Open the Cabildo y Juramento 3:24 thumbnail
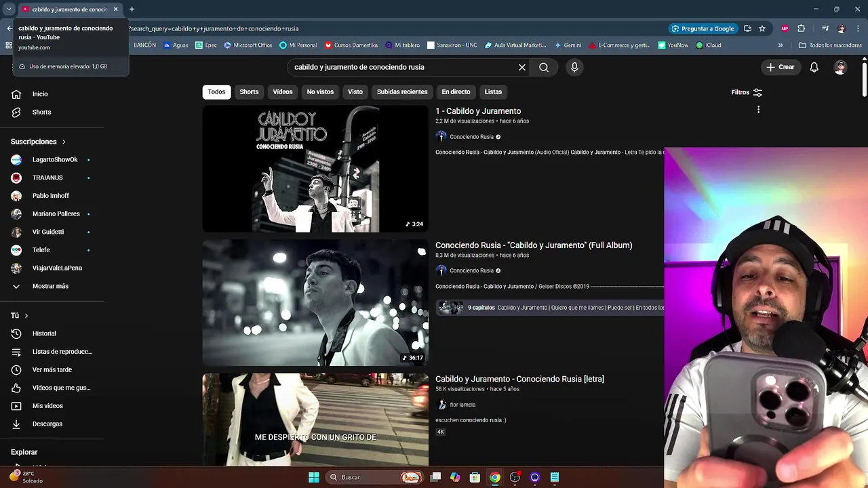Viewport: 868px width, 488px height. 315,169
